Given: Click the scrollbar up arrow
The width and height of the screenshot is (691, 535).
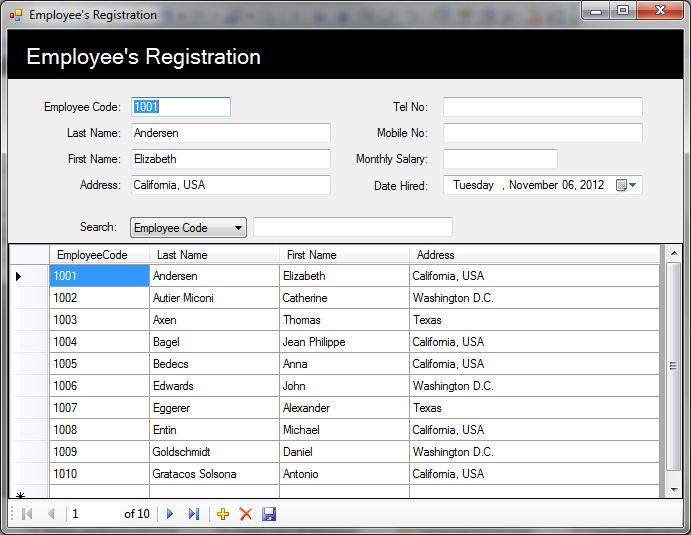Looking at the screenshot, I should point(674,253).
